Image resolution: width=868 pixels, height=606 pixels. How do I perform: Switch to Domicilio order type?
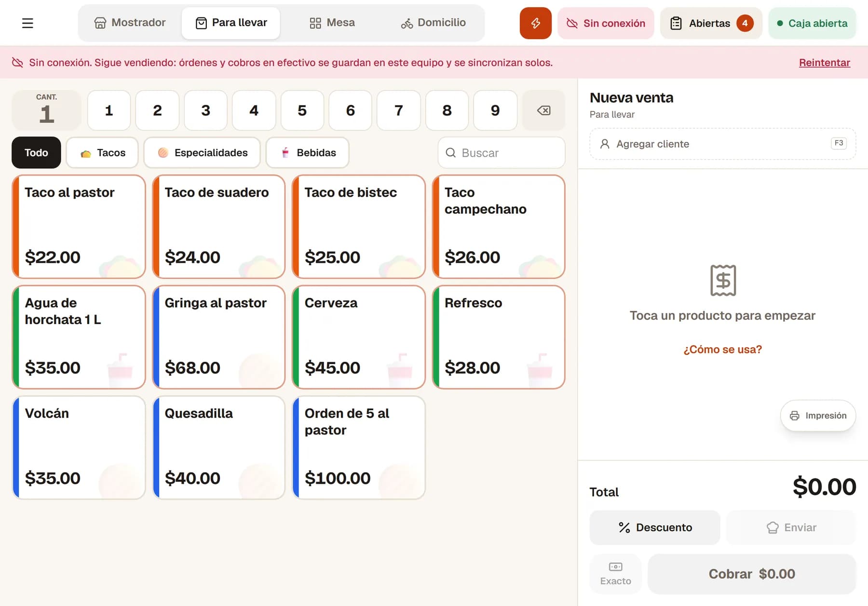pyautogui.click(x=433, y=23)
